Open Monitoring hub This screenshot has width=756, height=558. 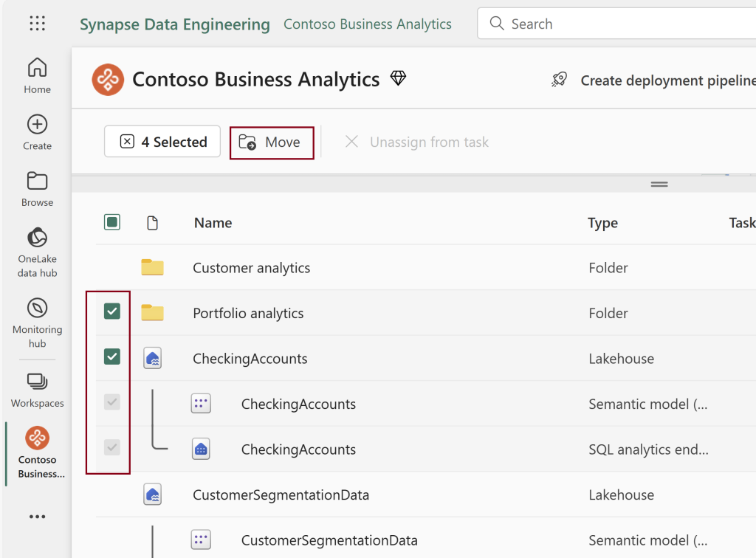tap(37, 323)
